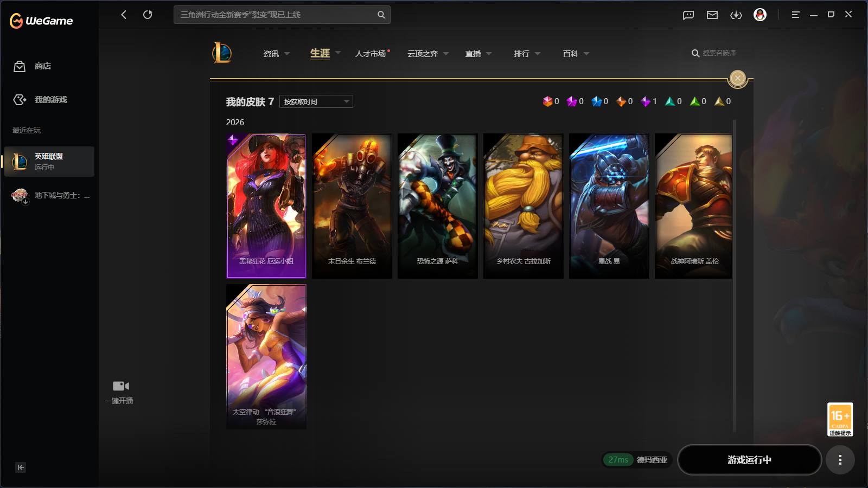The height and width of the screenshot is (488, 868).
Task: Click the refresh page icon
Action: tap(148, 15)
